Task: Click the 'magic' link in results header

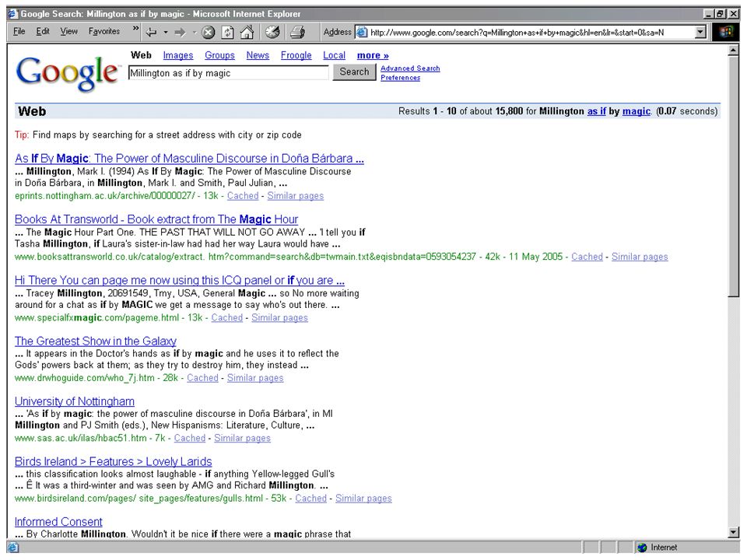Action: [637, 111]
